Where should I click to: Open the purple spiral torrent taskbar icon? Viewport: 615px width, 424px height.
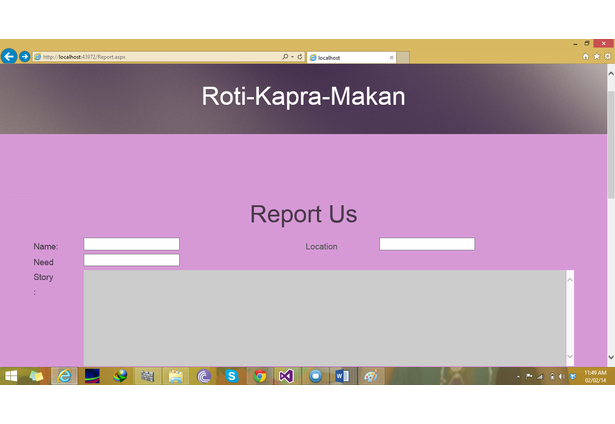[x=204, y=376]
